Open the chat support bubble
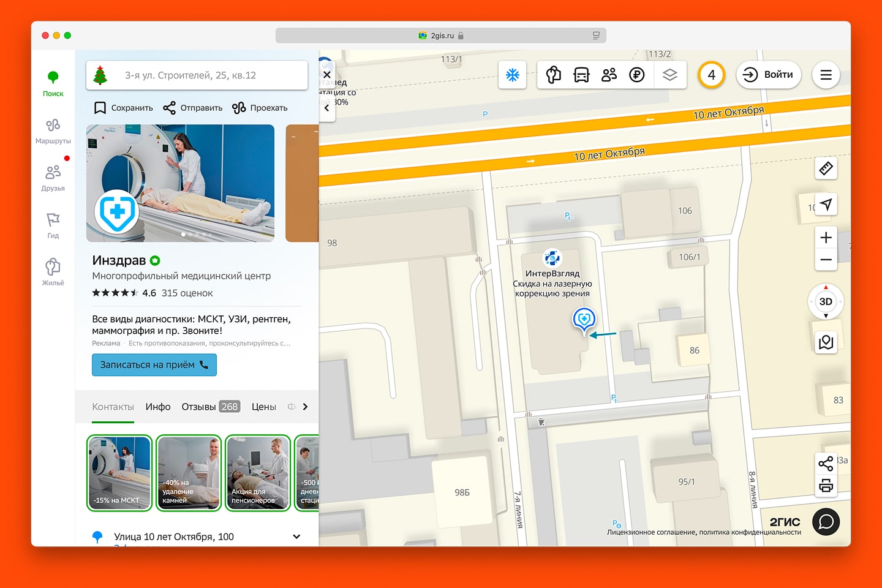The image size is (882, 588). tap(826, 522)
